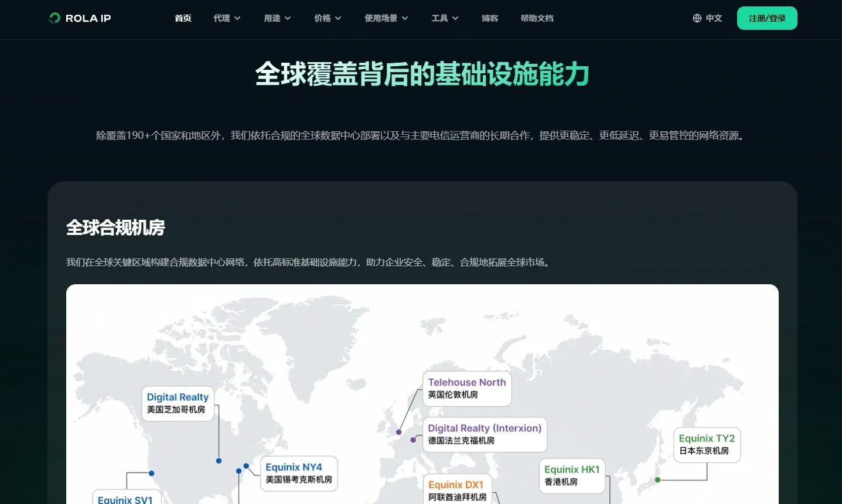This screenshot has height=504, width=842.
Task: Click the Frankfurt purple map marker dot
Action: 413,440
